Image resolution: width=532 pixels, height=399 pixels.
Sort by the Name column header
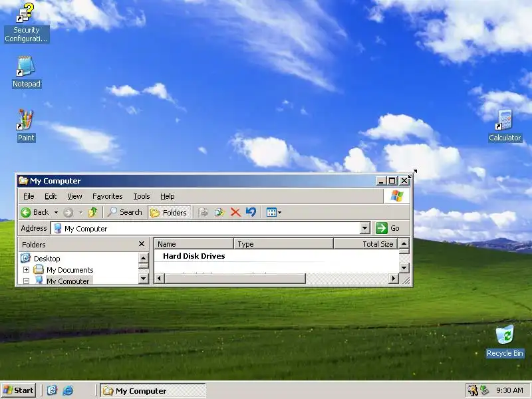(194, 244)
